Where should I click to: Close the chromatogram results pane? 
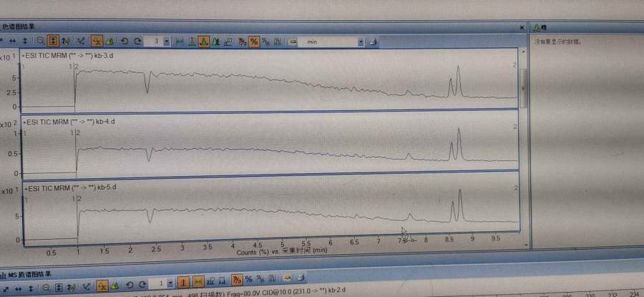tap(522, 28)
